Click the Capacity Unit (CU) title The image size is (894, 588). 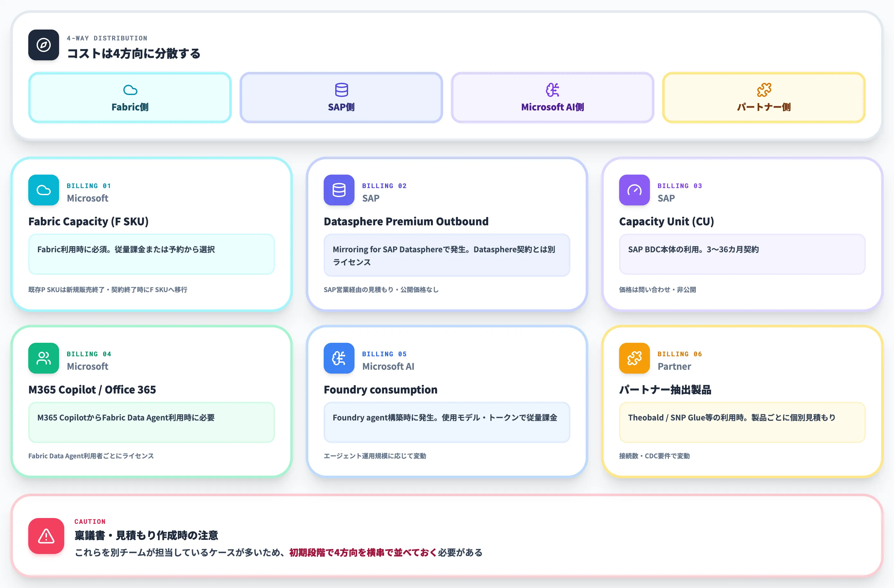[x=666, y=221]
